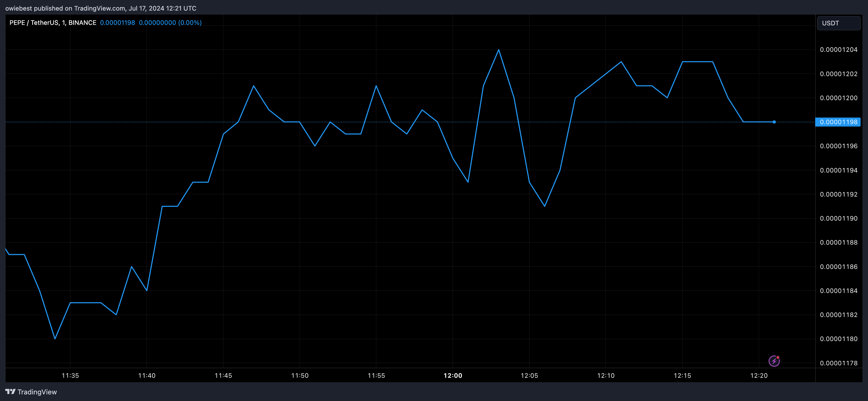Viewport: 868px width, 401px height.
Task: Click the 11:50 time axis label
Action: [300, 375]
